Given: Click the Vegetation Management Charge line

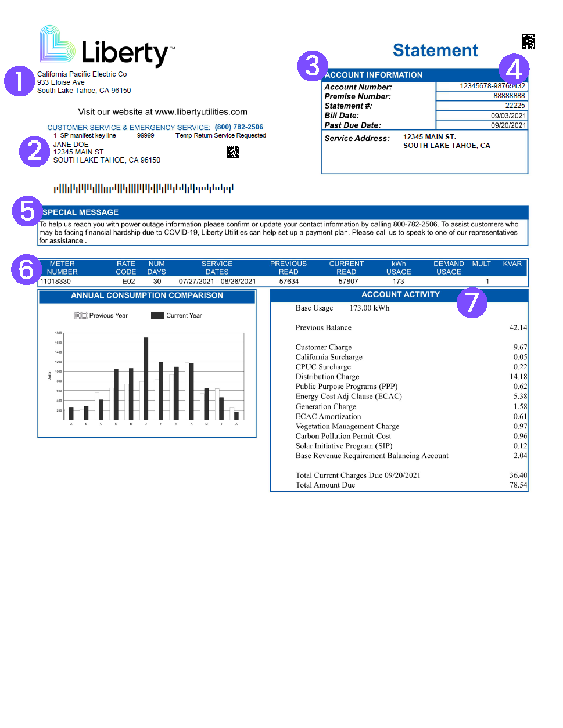Looking at the screenshot, I should tap(411, 427).
